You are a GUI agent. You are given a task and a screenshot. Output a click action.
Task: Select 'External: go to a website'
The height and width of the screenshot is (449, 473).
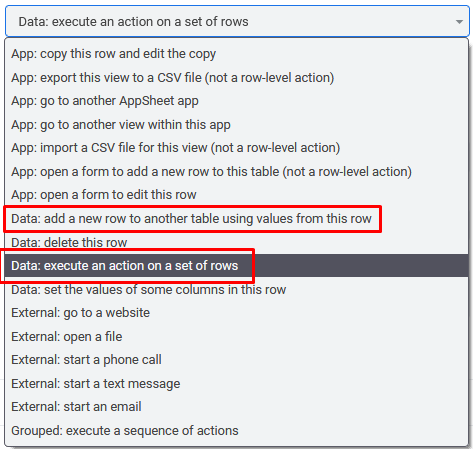(x=236, y=313)
